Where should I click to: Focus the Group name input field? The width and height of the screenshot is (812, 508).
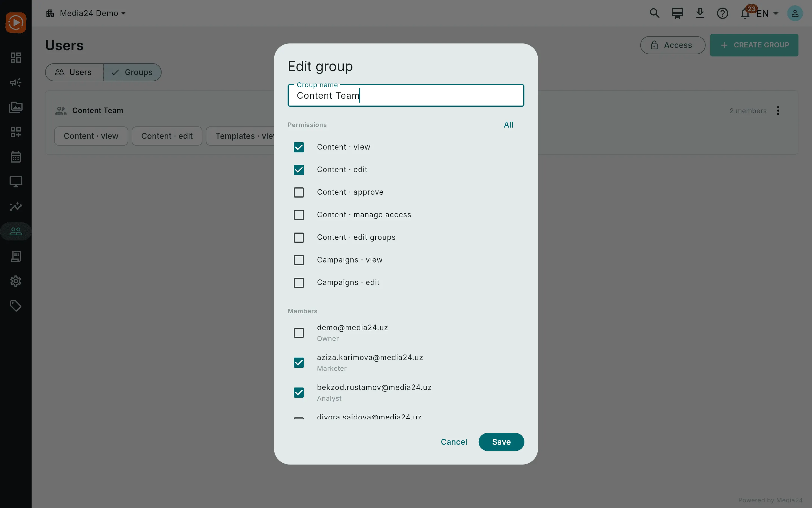(x=406, y=95)
